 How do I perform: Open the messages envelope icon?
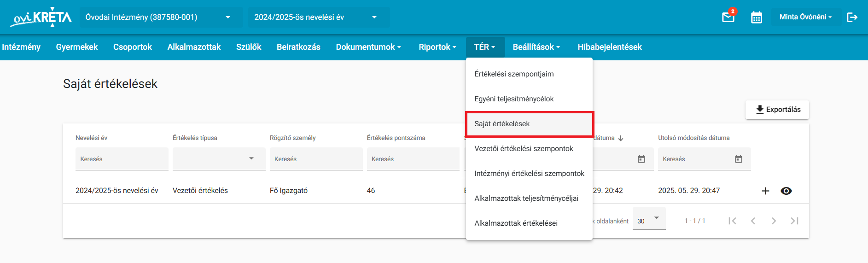728,18
